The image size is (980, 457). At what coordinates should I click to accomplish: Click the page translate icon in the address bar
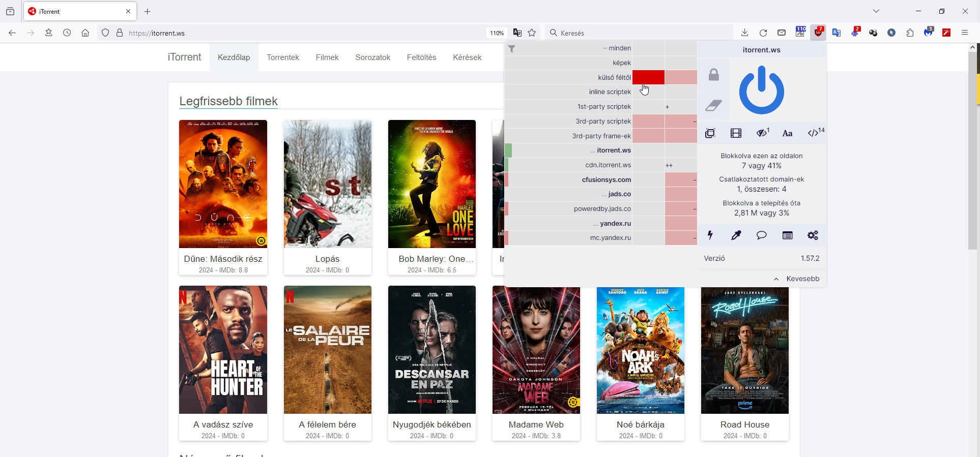[517, 33]
